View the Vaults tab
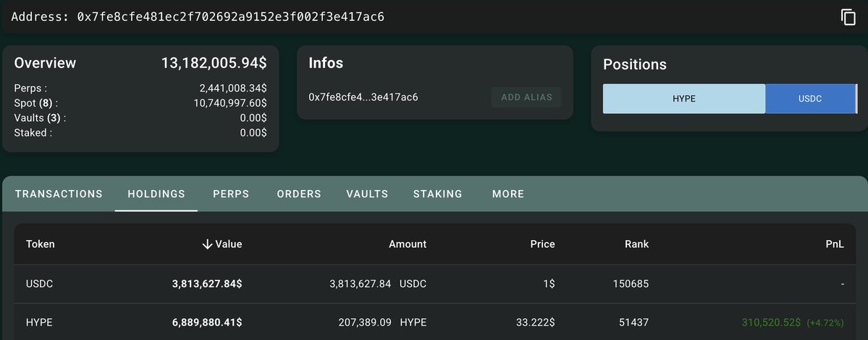Screen dimensions: 868x340 click(x=367, y=194)
